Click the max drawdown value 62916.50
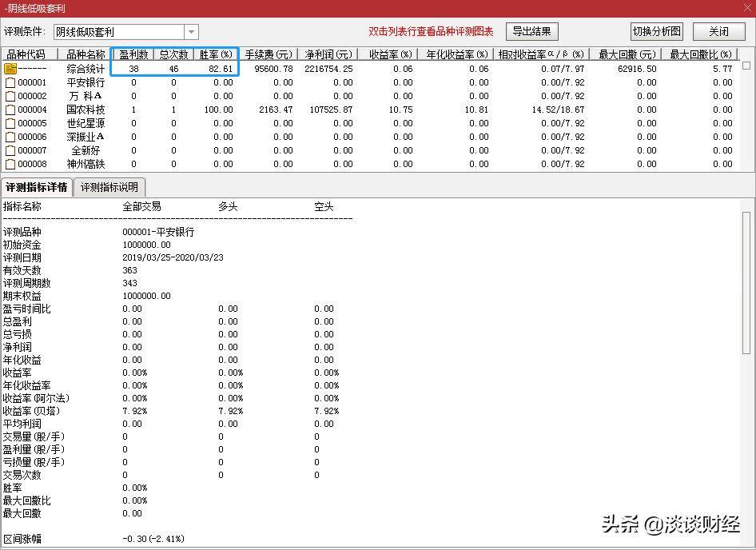The height and width of the screenshot is (550, 756). pos(637,69)
